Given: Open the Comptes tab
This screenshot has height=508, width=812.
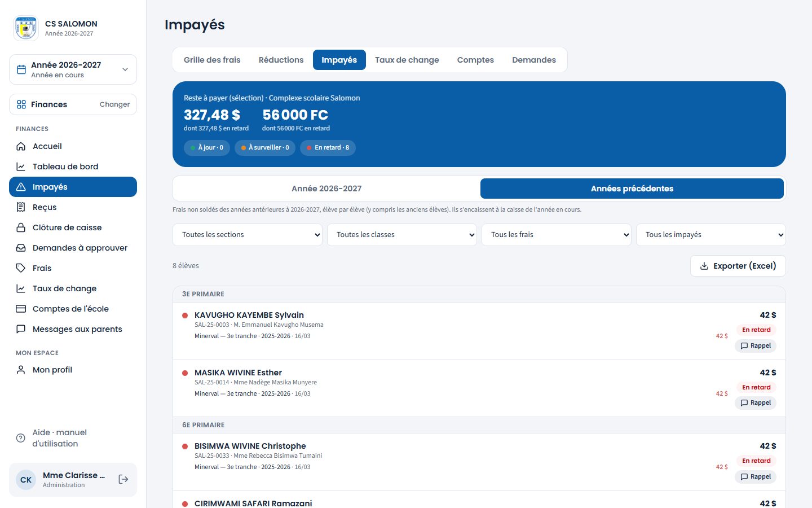Looking at the screenshot, I should [x=475, y=60].
